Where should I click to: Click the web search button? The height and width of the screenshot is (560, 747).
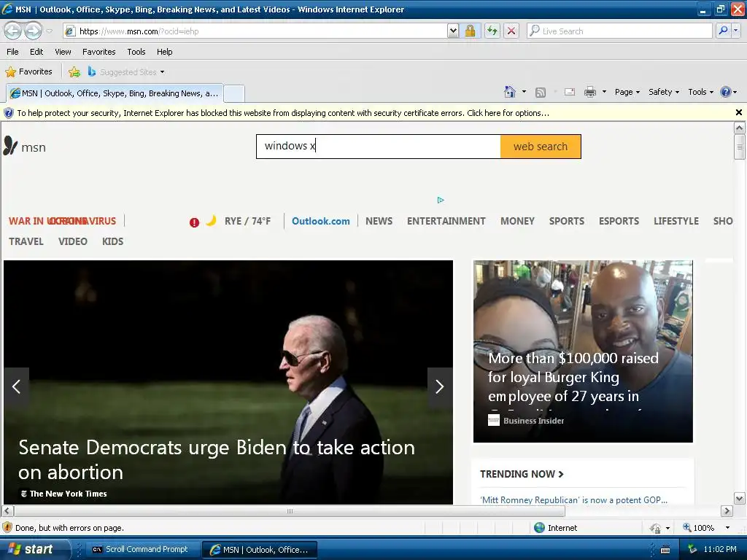(541, 147)
